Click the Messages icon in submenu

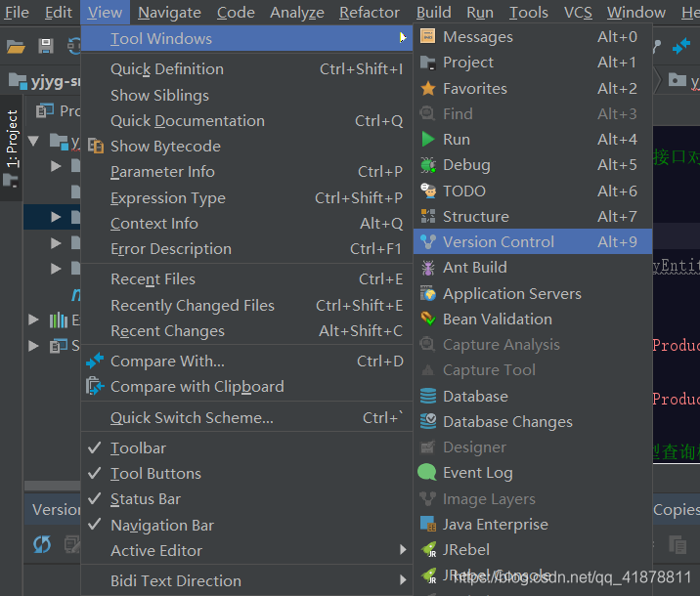(x=427, y=37)
